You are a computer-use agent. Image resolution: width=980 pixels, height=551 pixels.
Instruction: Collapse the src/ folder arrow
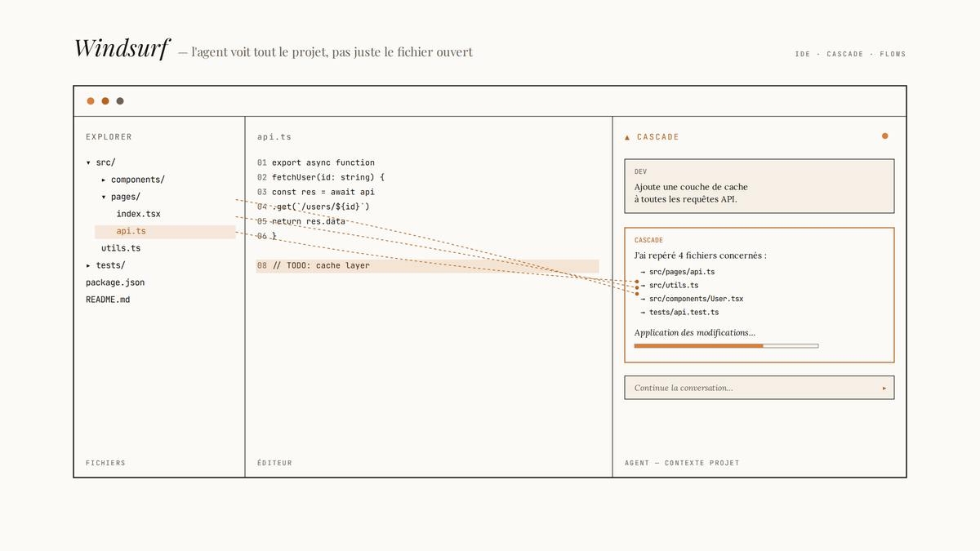pos(88,162)
